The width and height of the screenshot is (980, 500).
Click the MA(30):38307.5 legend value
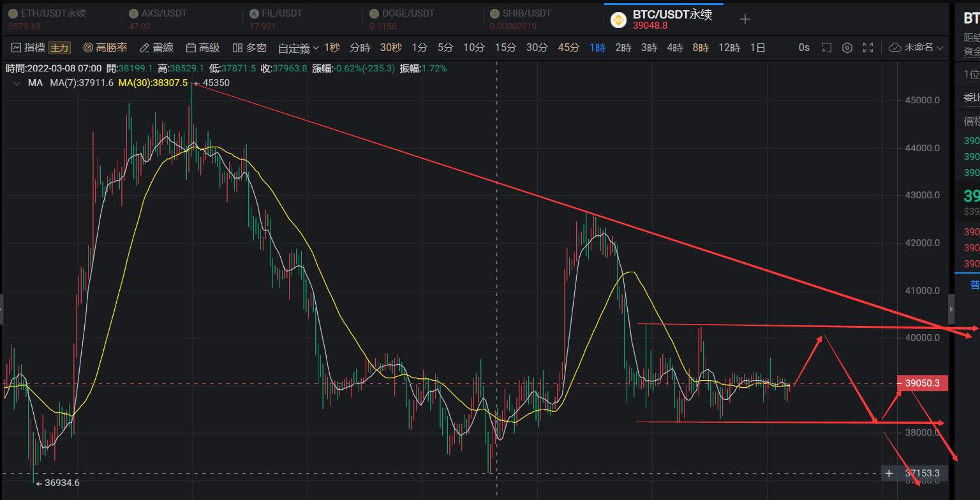[153, 83]
